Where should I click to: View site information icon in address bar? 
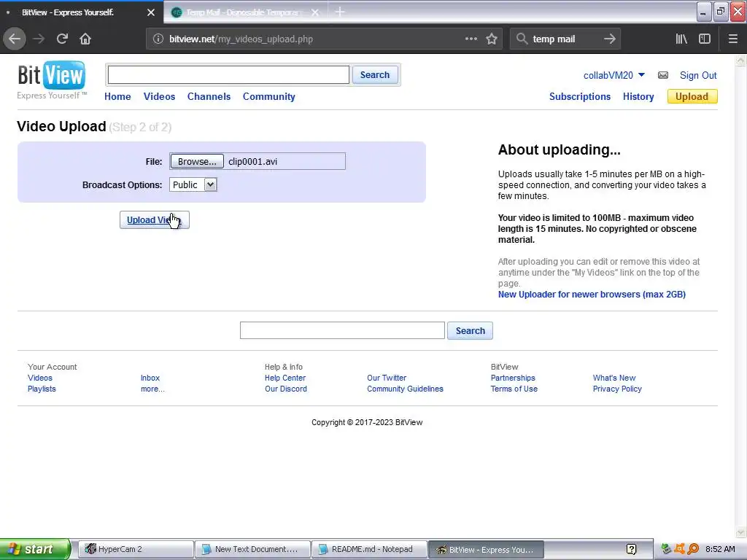pyautogui.click(x=158, y=39)
